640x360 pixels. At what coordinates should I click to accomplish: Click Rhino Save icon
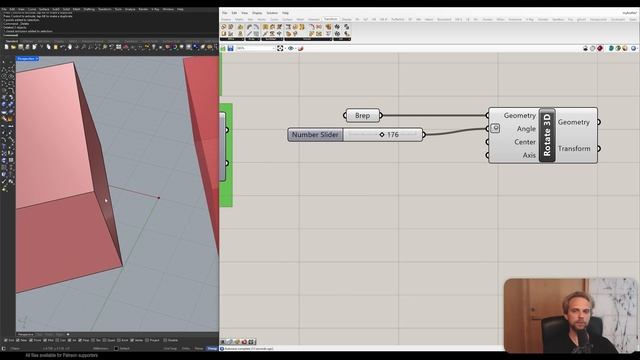pos(20,47)
